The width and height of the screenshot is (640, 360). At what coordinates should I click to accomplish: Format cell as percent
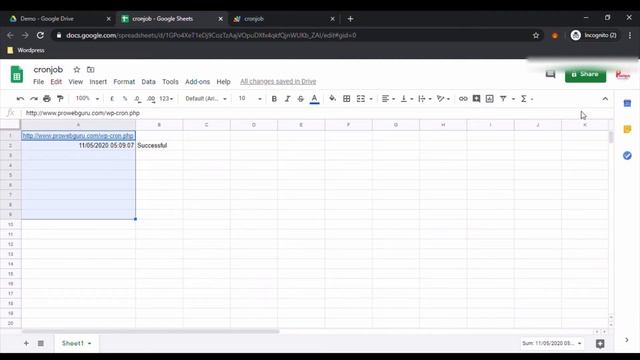point(125,99)
